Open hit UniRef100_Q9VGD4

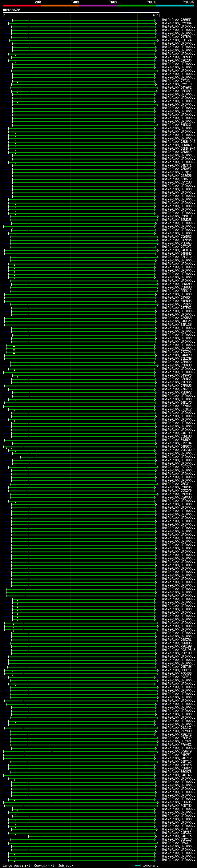point(177,298)
